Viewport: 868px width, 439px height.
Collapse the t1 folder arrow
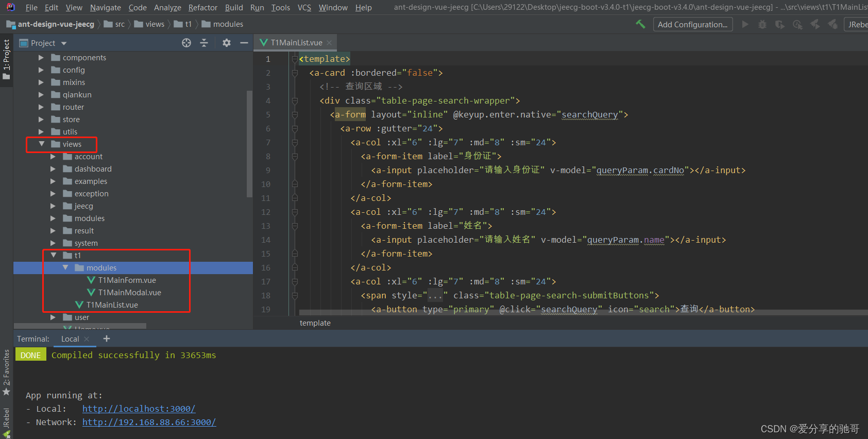point(53,256)
